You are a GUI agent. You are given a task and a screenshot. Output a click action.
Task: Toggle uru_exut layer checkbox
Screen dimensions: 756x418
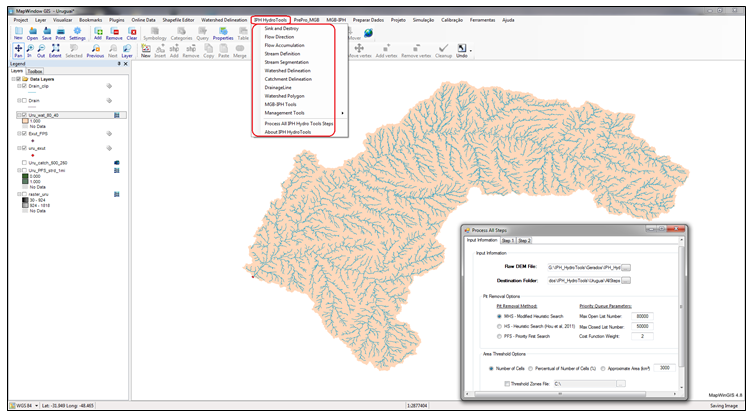24,148
